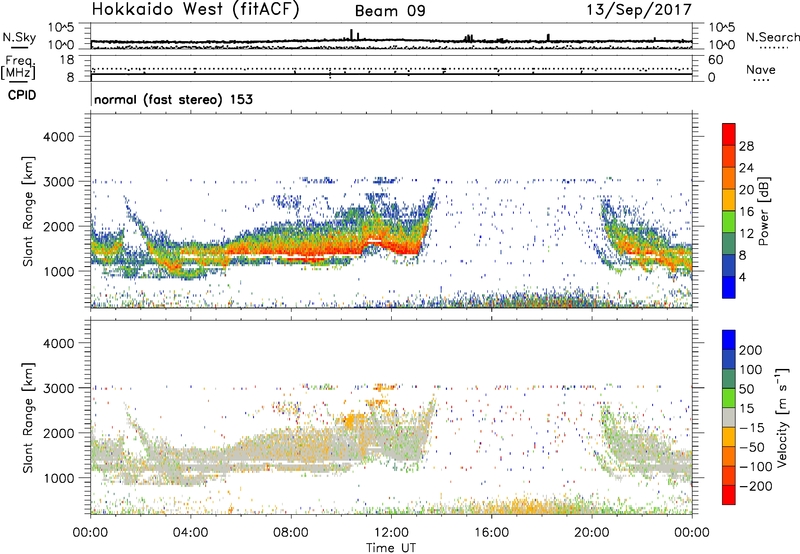
Task: Click the '−100' label on Velocity color bar
Action: [756, 466]
